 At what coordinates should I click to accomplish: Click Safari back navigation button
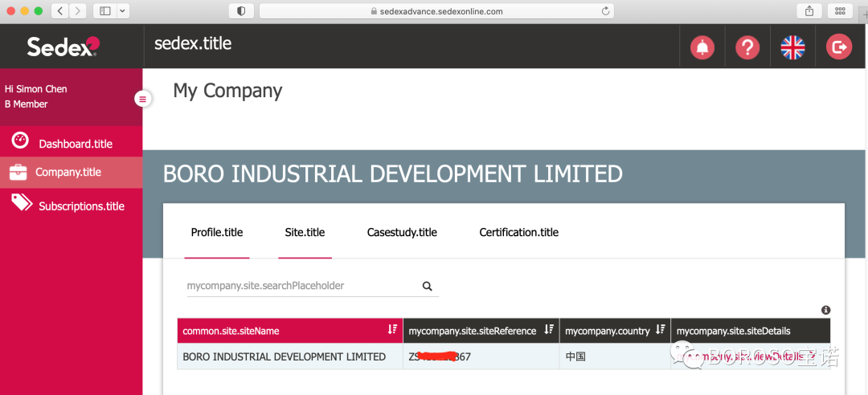click(60, 11)
